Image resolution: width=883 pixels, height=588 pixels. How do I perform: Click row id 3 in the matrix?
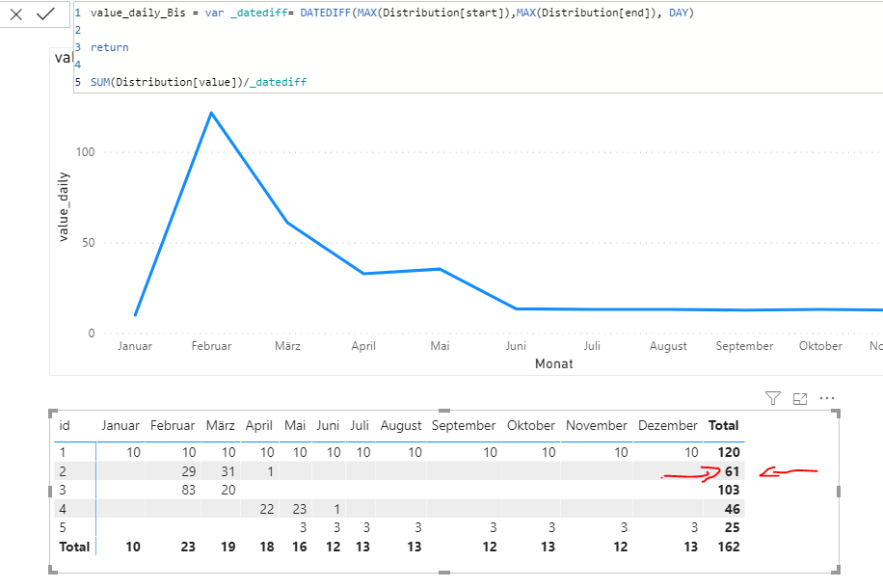63,490
